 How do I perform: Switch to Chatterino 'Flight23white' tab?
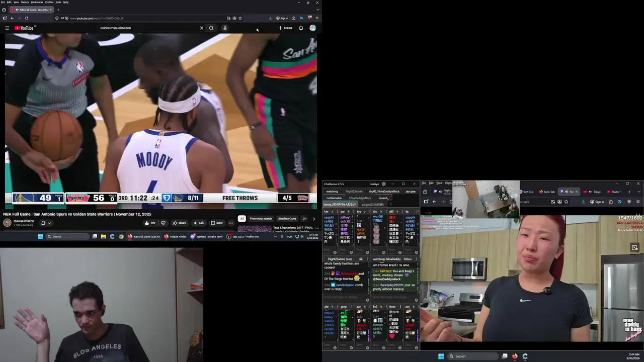(354, 192)
